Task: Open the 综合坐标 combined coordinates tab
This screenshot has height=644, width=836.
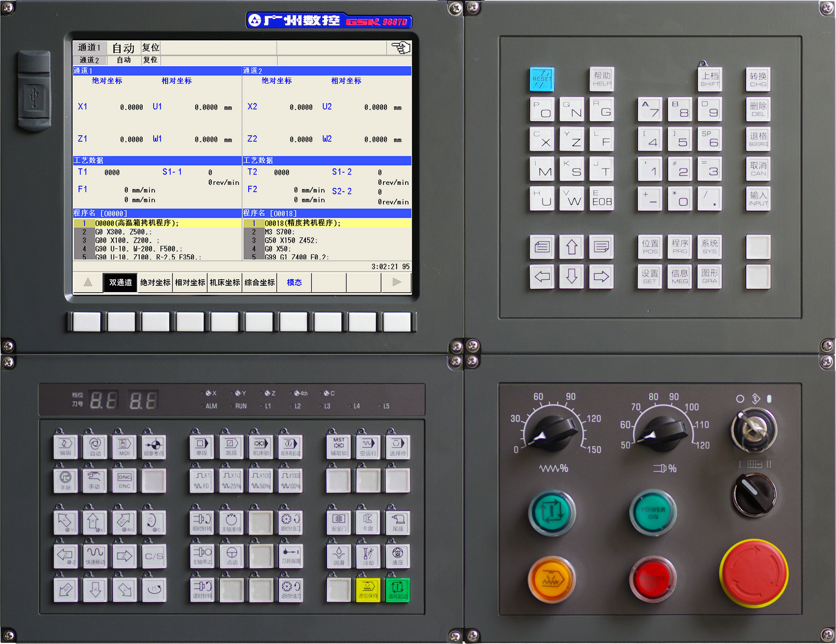Action: click(260, 282)
